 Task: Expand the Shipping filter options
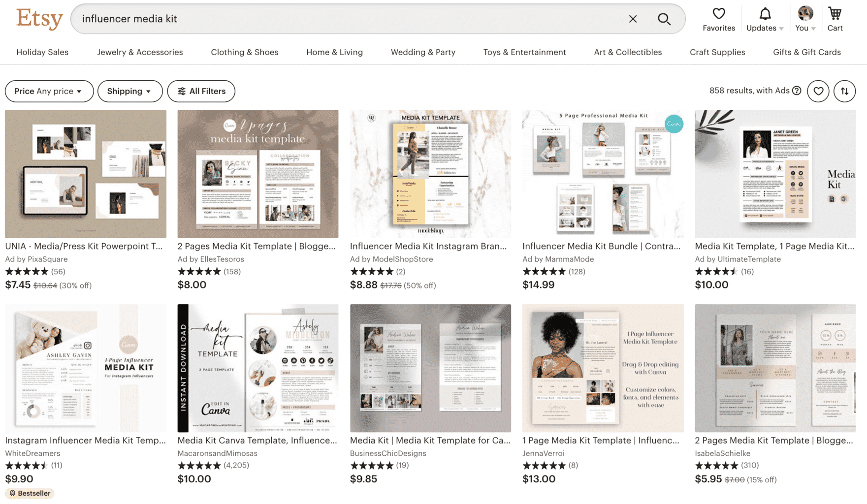point(129,91)
